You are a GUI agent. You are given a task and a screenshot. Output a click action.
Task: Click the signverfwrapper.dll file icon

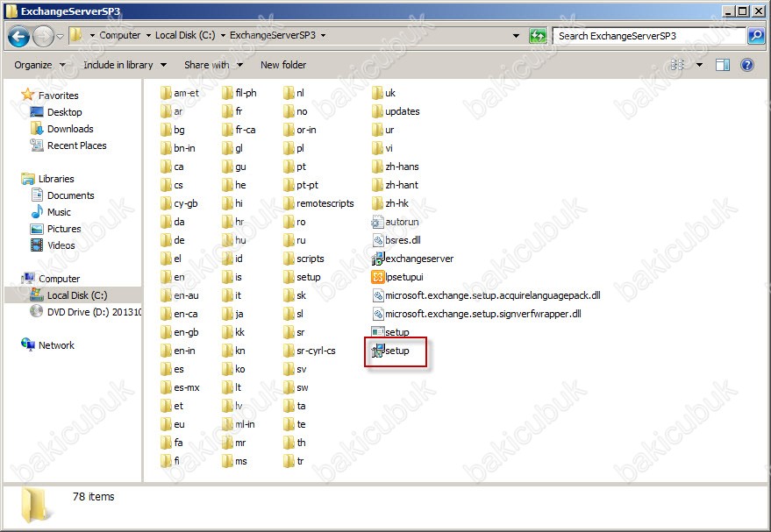coord(377,314)
